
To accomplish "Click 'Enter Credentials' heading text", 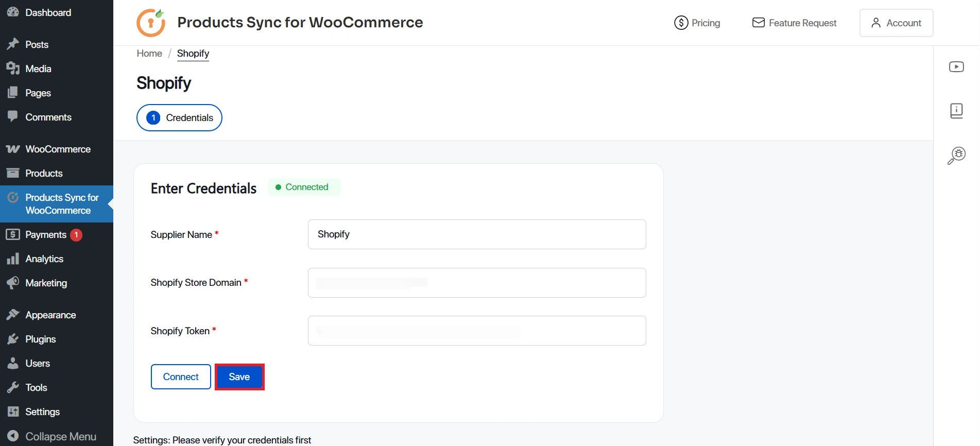I will tap(203, 188).
